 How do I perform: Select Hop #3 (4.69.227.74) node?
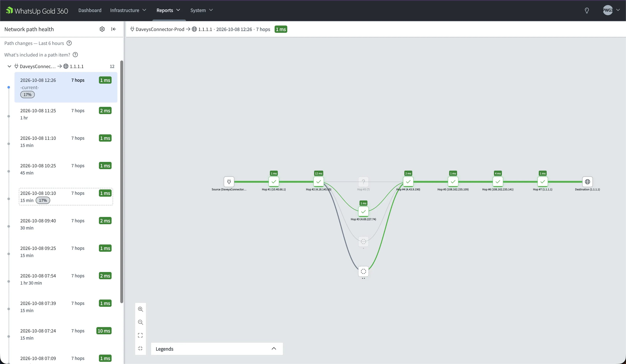[x=363, y=212]
